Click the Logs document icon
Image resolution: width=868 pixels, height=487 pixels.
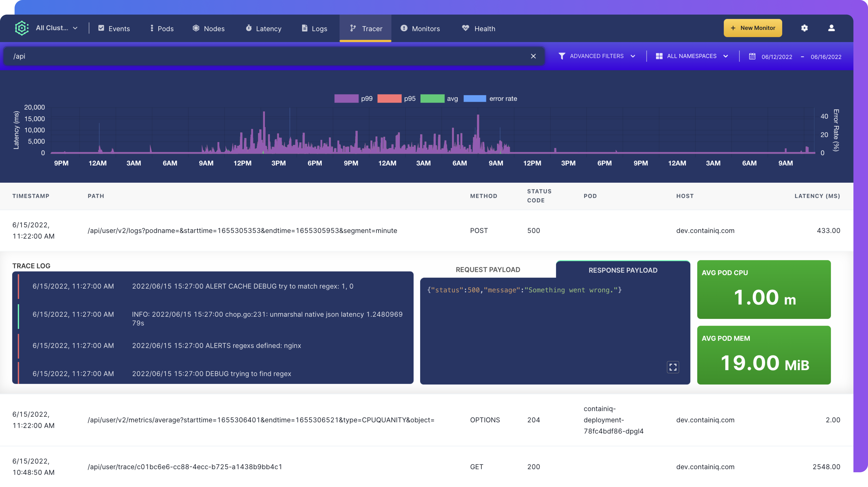305,28
